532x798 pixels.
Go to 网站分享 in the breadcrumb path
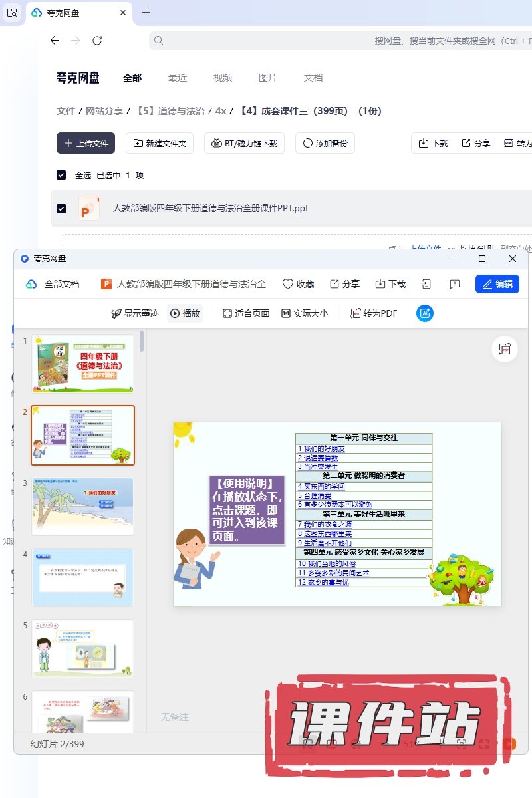(104, 111)
